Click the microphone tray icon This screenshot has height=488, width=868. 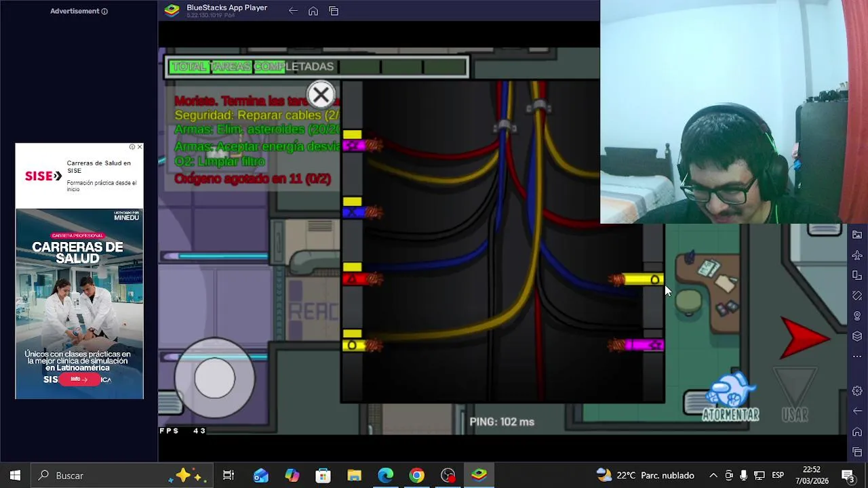tap(744, 476)
